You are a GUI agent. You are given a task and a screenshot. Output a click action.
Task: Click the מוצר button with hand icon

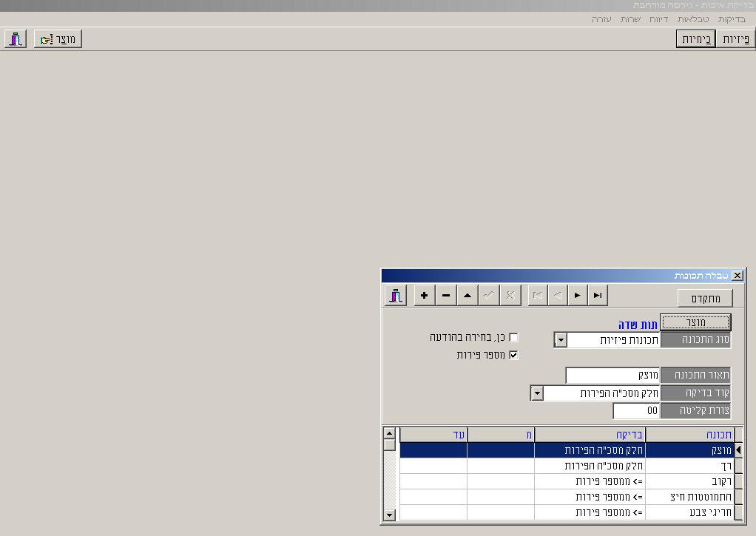pyautogui.click(x=58, y=39)
